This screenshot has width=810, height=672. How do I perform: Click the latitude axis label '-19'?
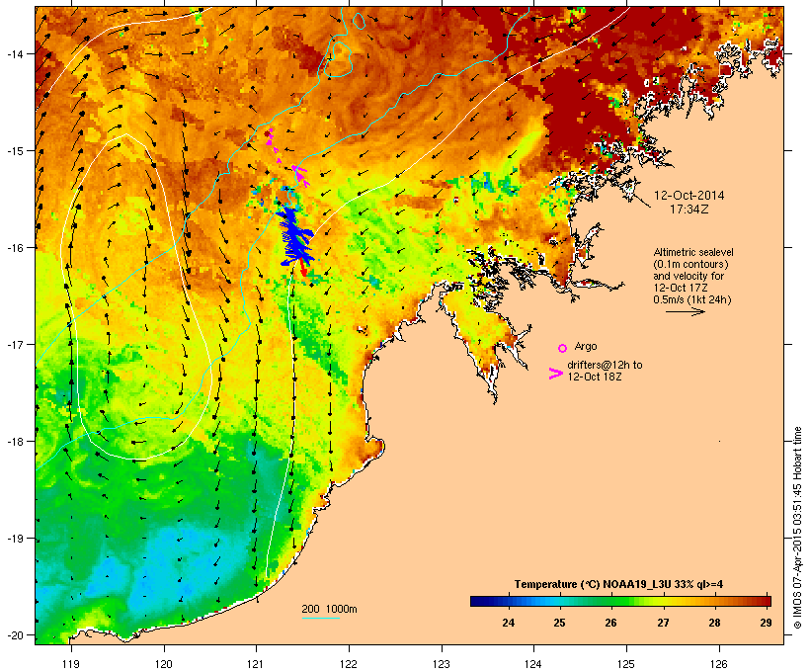pos(14,539)
